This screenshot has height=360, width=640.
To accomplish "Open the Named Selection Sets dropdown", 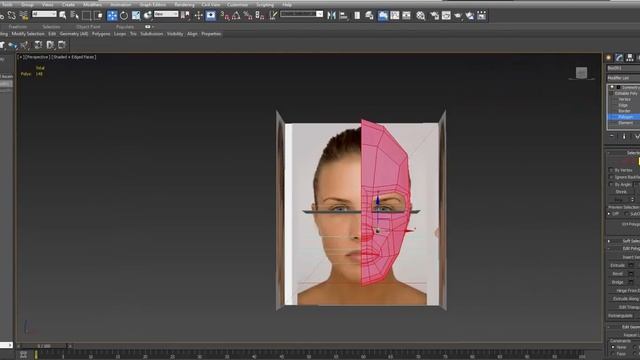I will (302, 14).
